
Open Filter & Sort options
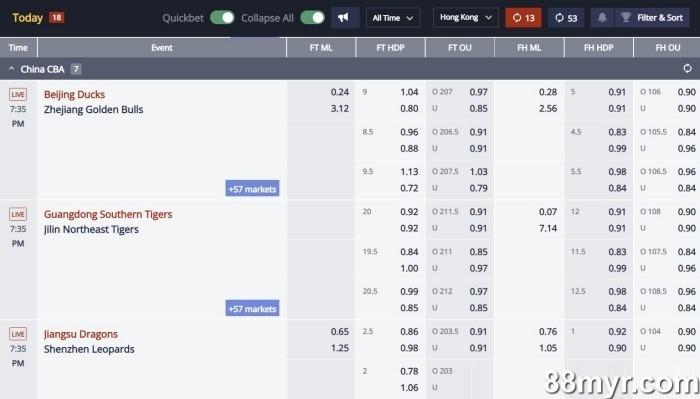coord(653,18)
